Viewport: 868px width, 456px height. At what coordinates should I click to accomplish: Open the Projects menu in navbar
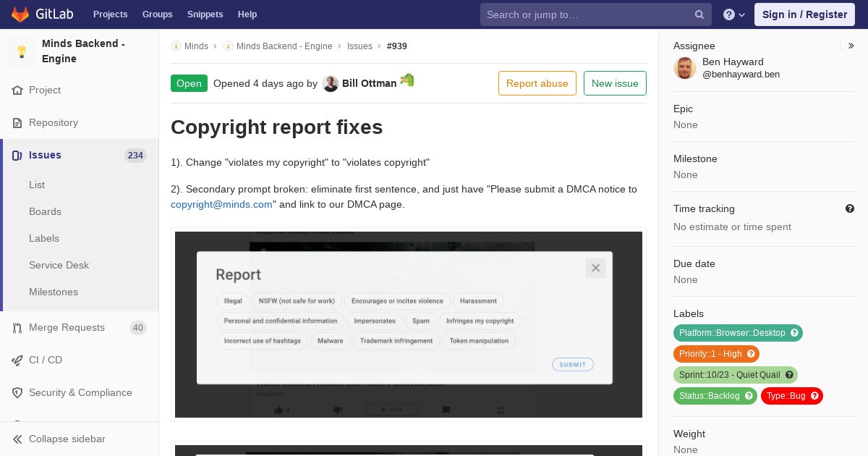(x=110, y=14)
